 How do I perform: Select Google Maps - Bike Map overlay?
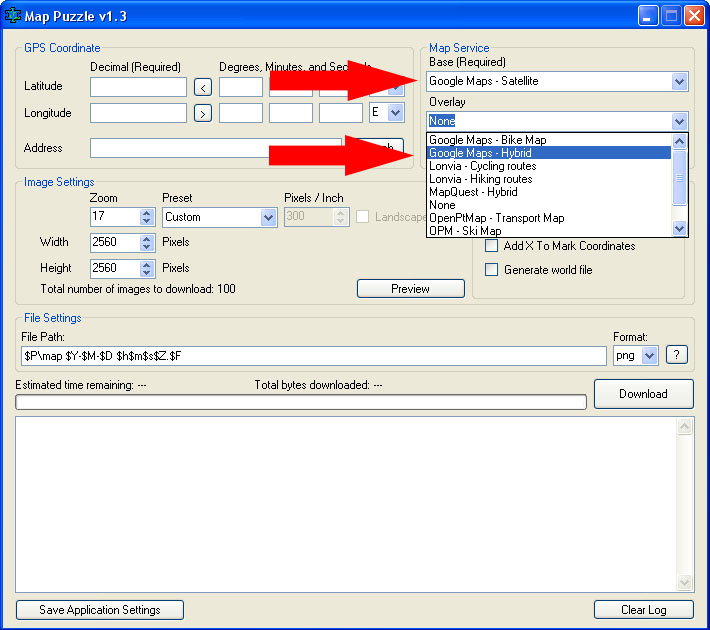click(548, 140)
